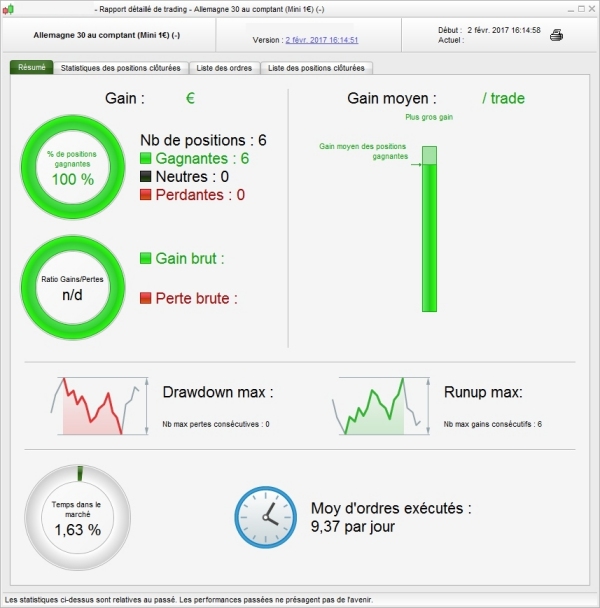Click the 'Actuel :' label in the header
The height and width of the screenshot is (608, 600).
point(451,40)
